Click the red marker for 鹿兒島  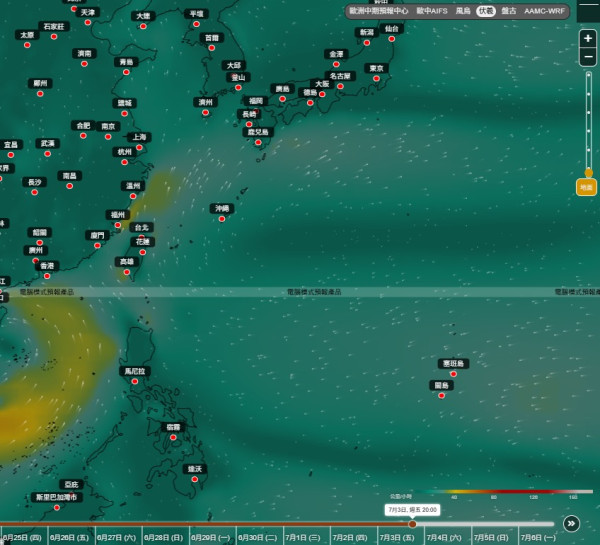[x=258, y=142]
